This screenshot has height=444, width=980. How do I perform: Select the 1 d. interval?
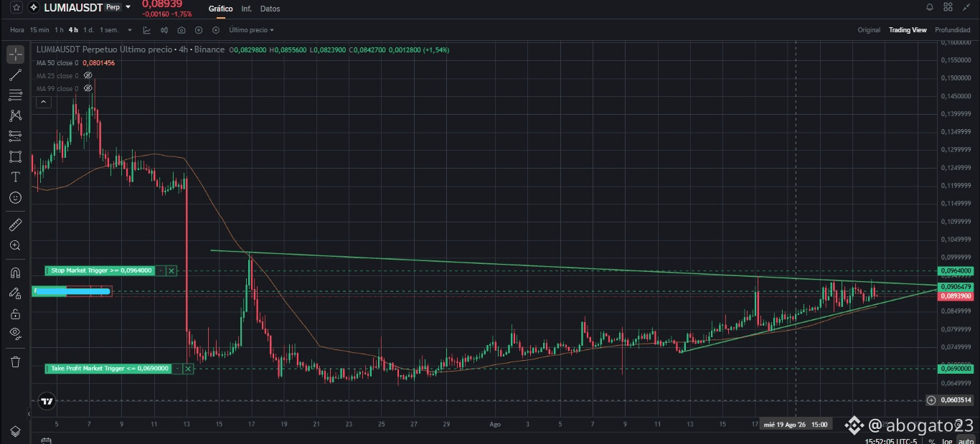(88, 30)
